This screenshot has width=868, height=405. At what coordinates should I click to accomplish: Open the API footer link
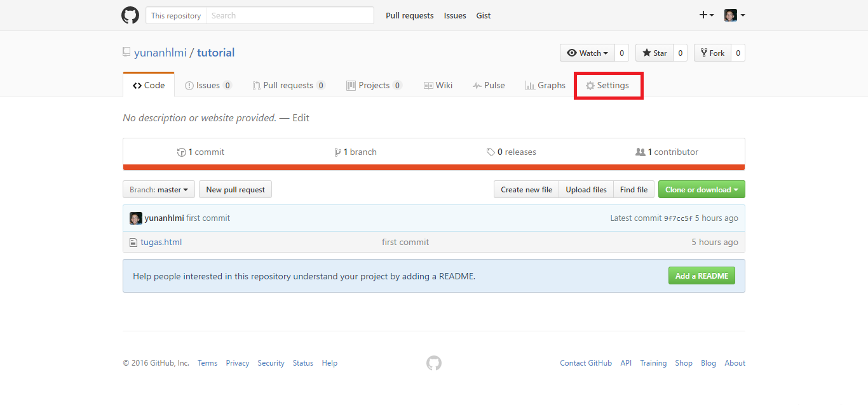626,363
